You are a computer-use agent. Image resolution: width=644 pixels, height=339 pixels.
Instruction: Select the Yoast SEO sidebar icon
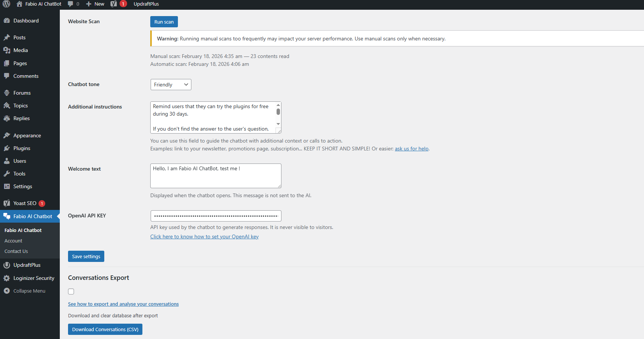click(x=7, y=203)
